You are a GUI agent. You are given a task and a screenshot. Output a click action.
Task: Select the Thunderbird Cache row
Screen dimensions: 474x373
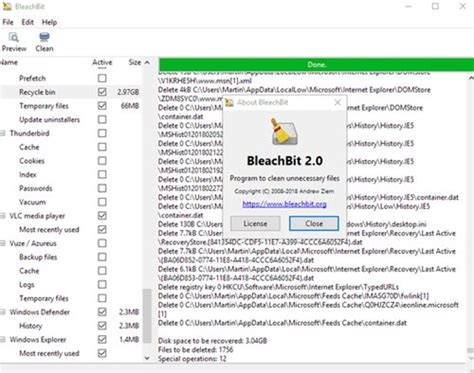(x=71, y=147)
